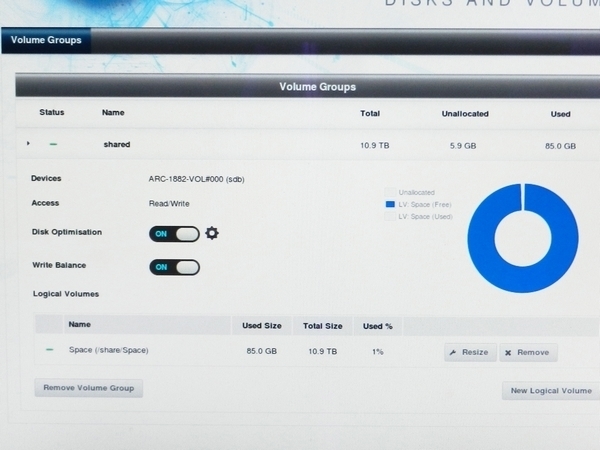Create a New Logical Volume
This screenshot has width=600, height=450.
coord(551,391)
